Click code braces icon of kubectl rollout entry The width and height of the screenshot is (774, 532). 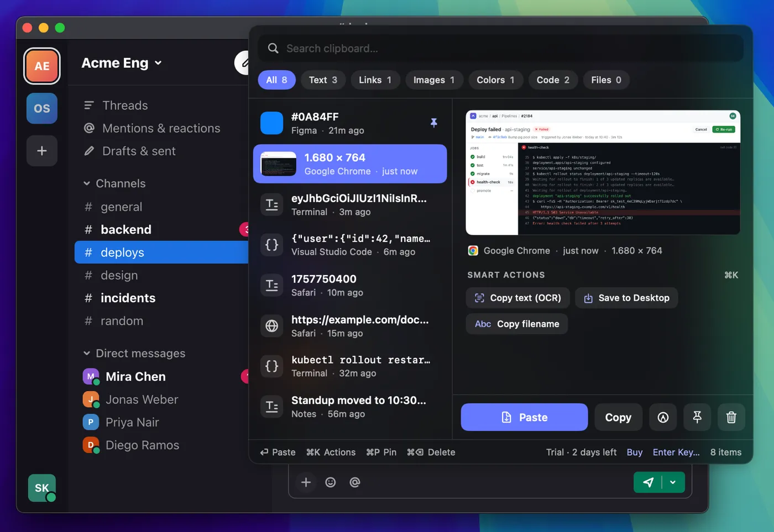click(x=272, y=366)
